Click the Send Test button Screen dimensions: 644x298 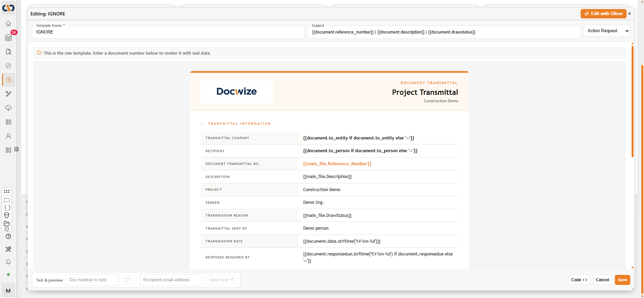(x=221, y=280)
